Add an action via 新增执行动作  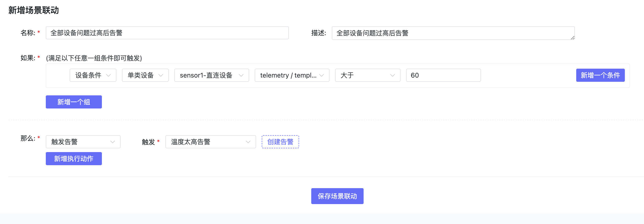point(74,159)
